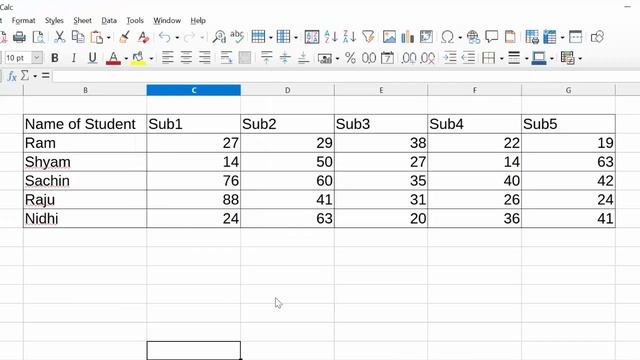Run the spelling check (abc)
Image resolution: width=640 pixels, height=360 pixels.
pos(237,36)
